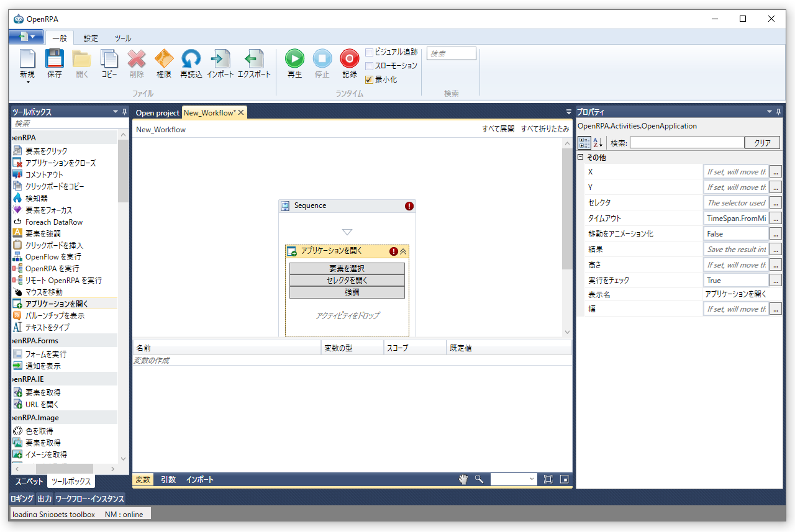Select リモート OpenRPA を実行 toolbox item

point(63,280)
